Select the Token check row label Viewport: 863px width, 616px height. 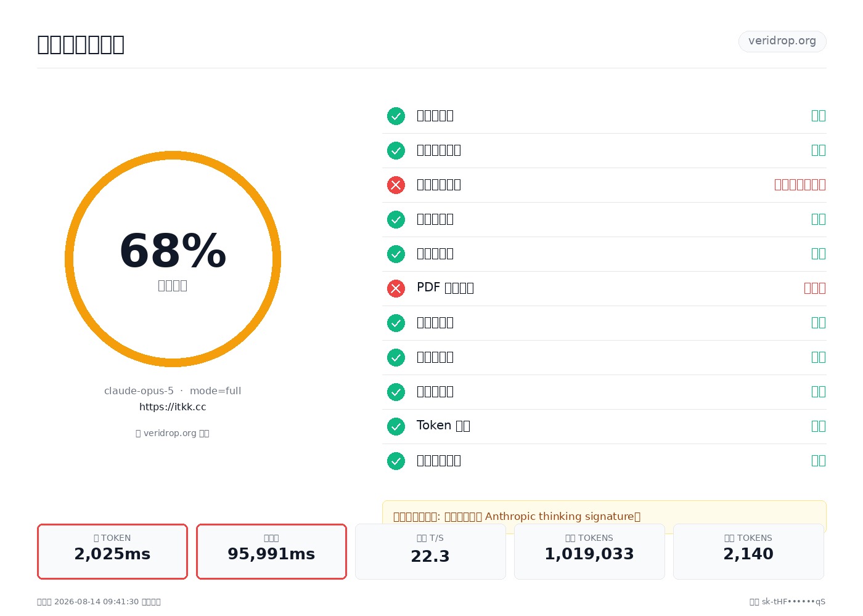pyautogui.click(x=443, y=426)
